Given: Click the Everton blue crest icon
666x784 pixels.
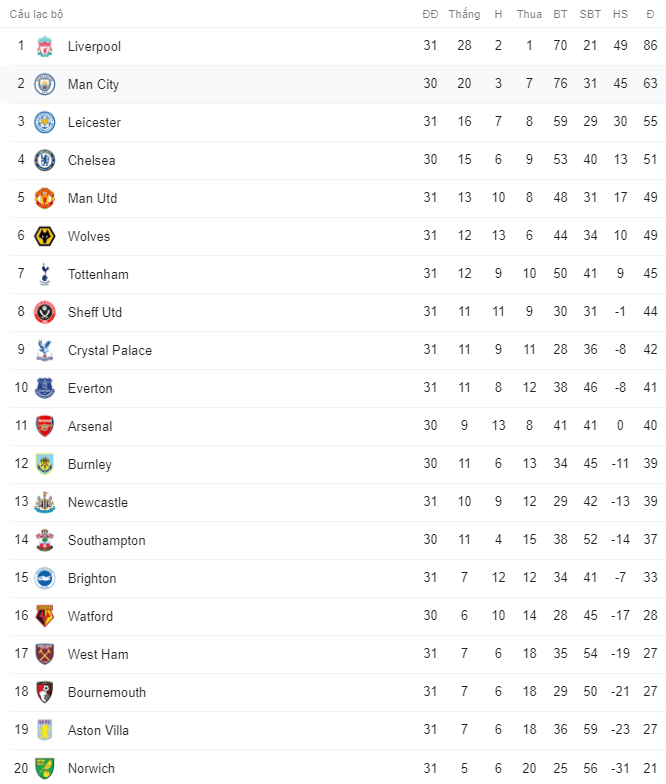Looking at the screenshot, I should (x=44, y=389).
